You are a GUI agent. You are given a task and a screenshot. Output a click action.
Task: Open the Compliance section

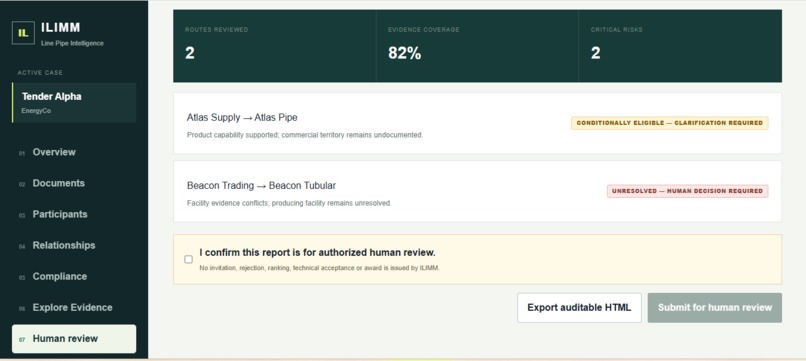(74, 277)
